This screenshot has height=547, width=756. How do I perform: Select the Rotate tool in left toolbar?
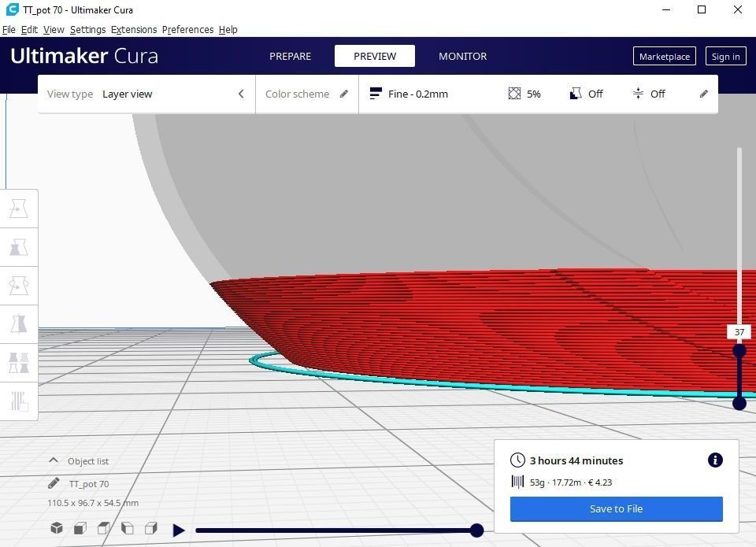(x=19, y=286)
